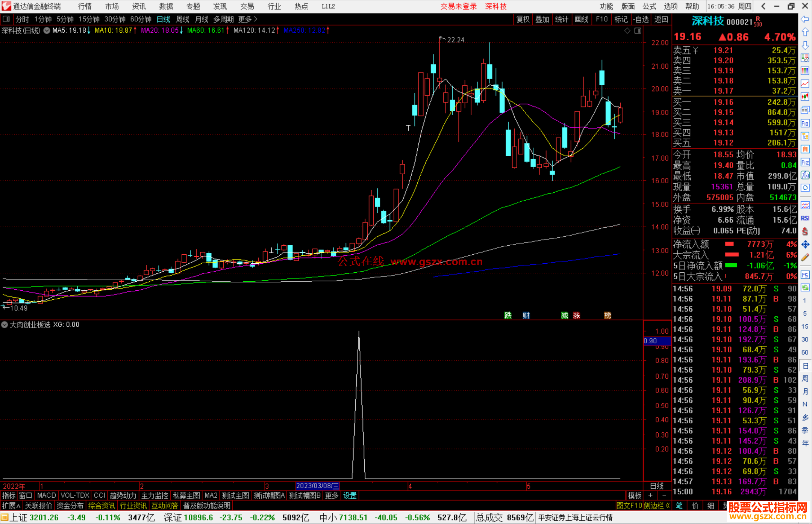Expand the 更多 period dropdown in top toolbar
Image resolution: width=812 pixels, height=524 pixels.
[248, 19]
